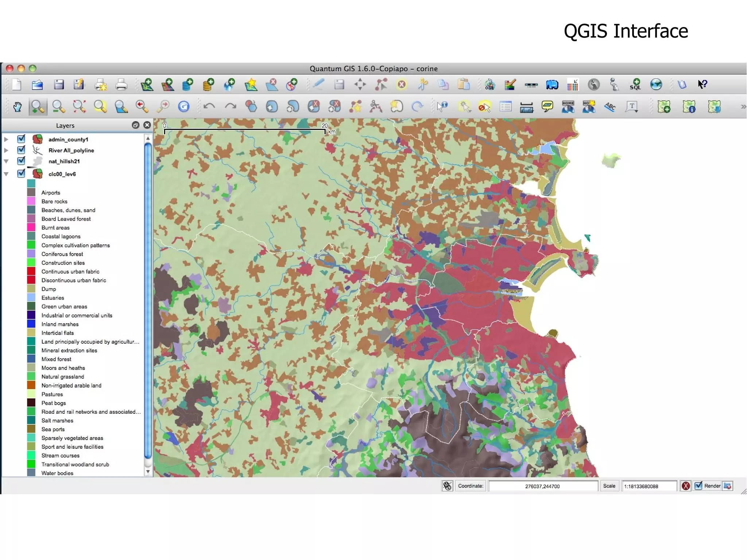Click the Refresh map icon
This screenshot has height=560, width=747.
[183, 107]
